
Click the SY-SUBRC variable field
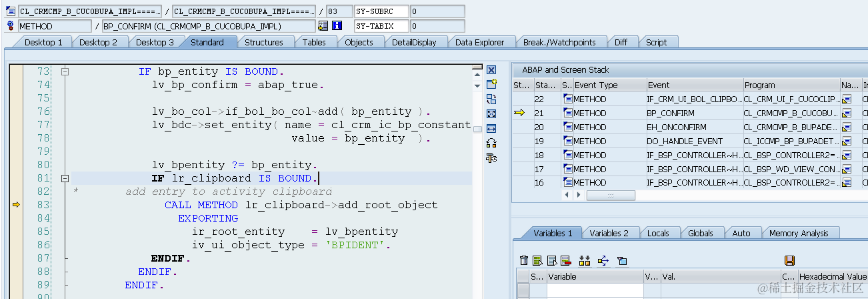coord(381,11)
